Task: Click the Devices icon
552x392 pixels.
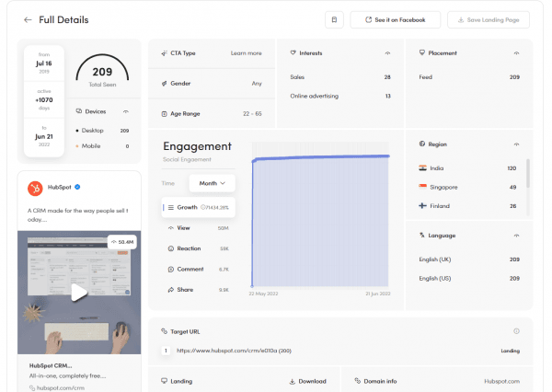Action: [x=79, y=111]
